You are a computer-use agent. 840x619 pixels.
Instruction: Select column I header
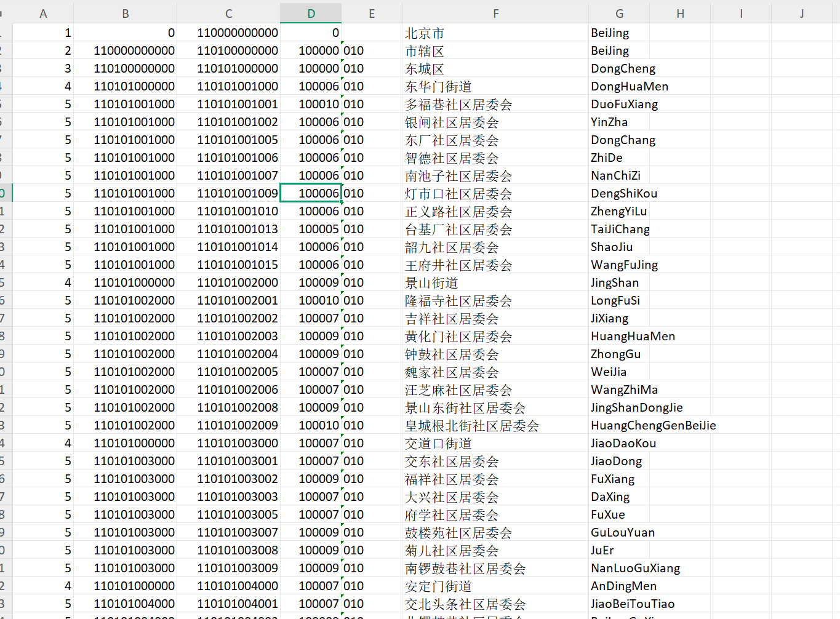[x=741, y=14]
